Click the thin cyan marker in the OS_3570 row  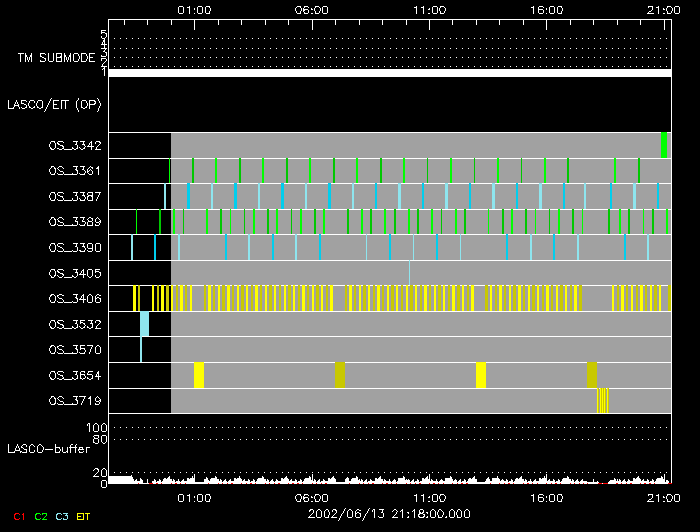pyautogui.click(x=141, y=349)
